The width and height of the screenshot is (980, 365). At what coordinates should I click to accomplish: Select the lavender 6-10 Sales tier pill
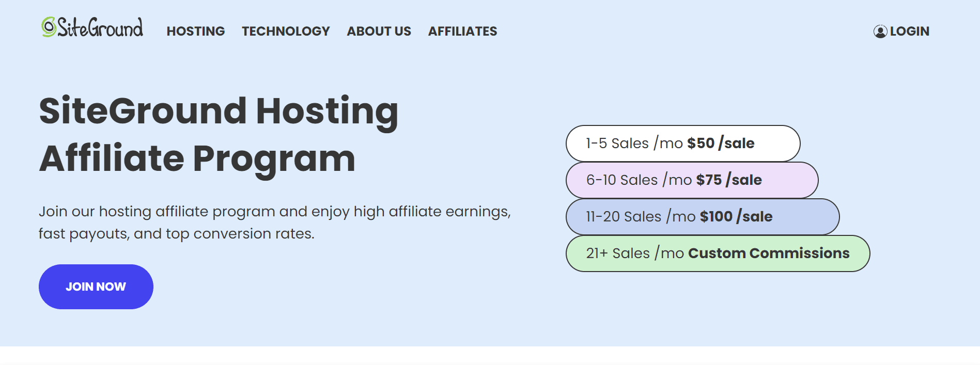(692, 180)
